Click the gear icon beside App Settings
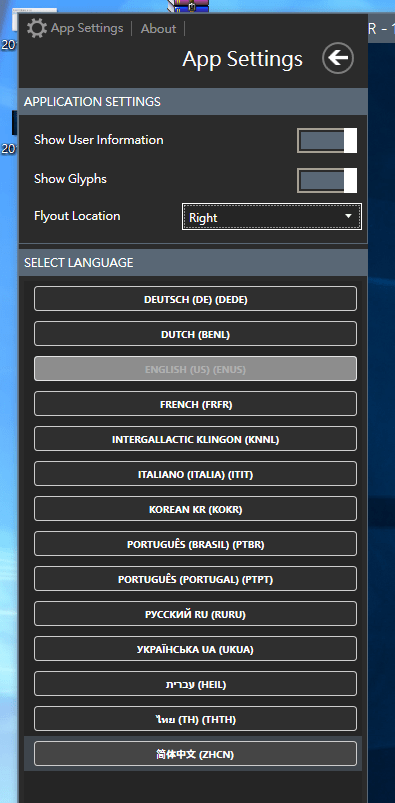 click(x=37, y=28)
